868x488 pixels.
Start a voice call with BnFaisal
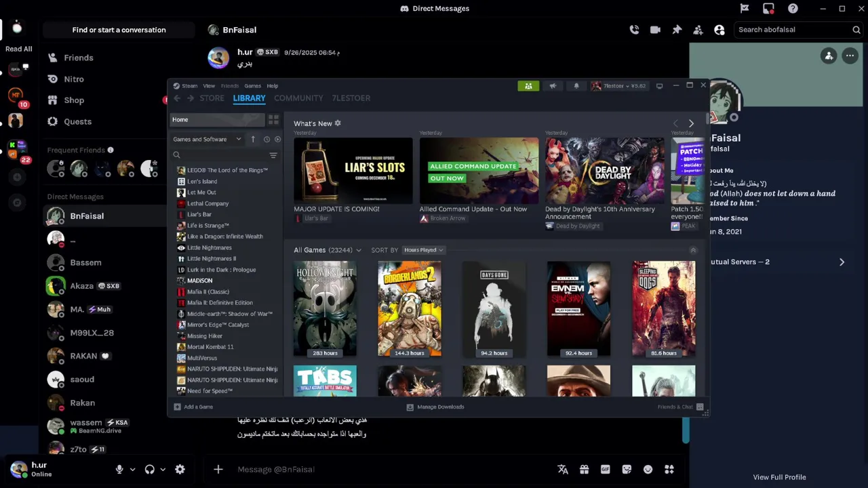click(x=634, y=30)
